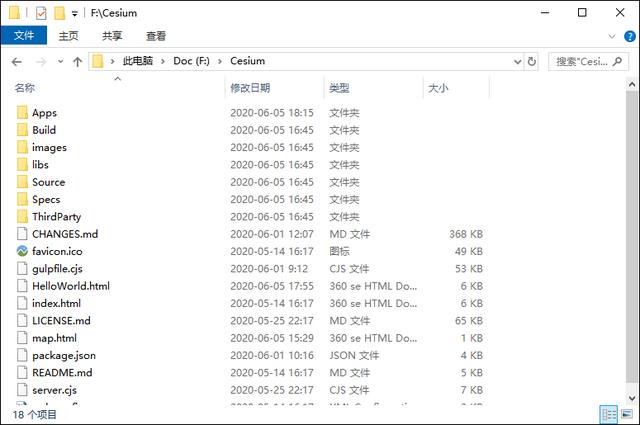Click the size value 368 KB
This screenshot has height=425, width=640.
click(466, 234)
